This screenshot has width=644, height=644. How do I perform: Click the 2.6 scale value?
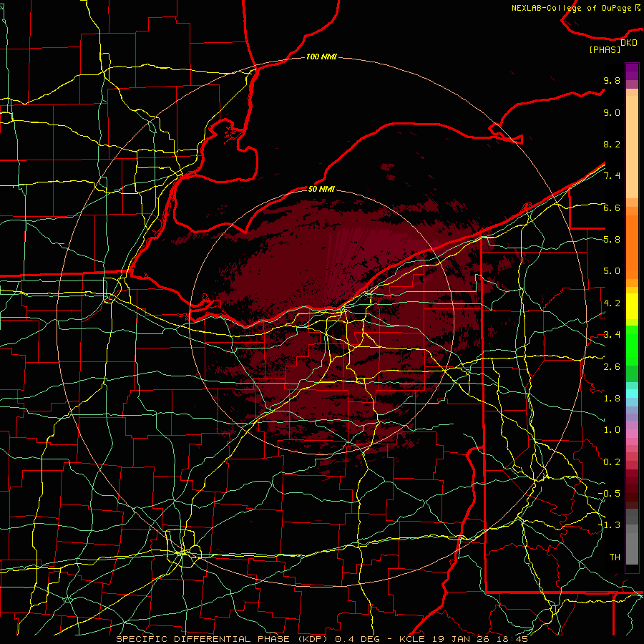(612, 367)
